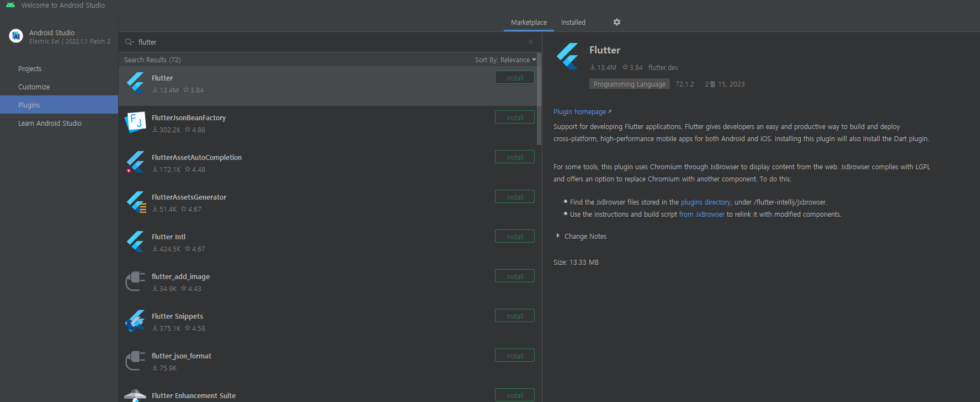Select the Flutter Snippets plugin icon

tap(135, 321)
